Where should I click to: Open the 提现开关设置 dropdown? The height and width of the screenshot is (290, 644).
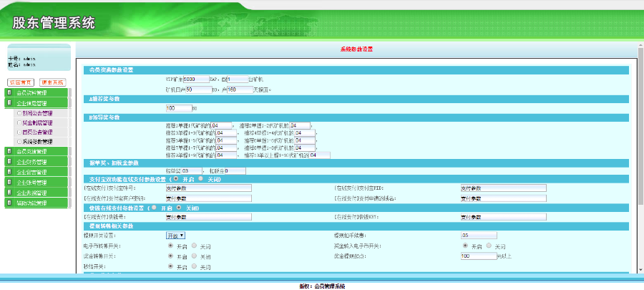[175, 235]
